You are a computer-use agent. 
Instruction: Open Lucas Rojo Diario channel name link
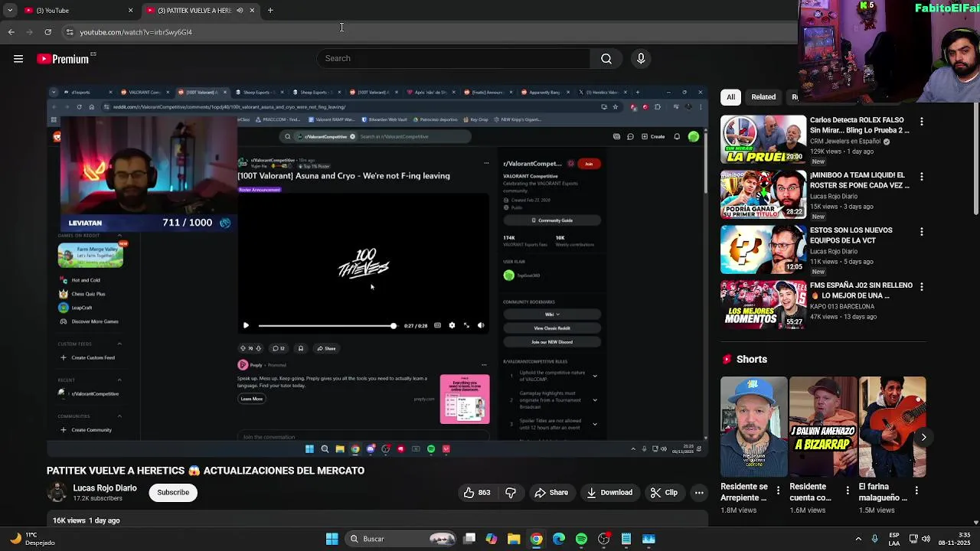tap(105, 488)
